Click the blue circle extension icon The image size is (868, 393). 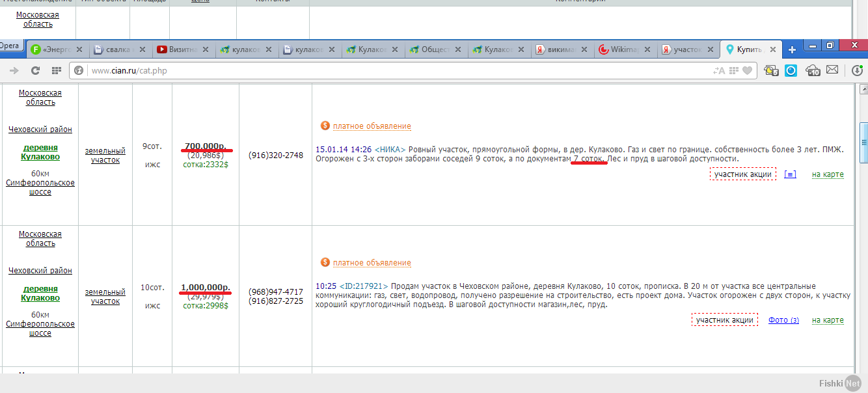point(791,70)
